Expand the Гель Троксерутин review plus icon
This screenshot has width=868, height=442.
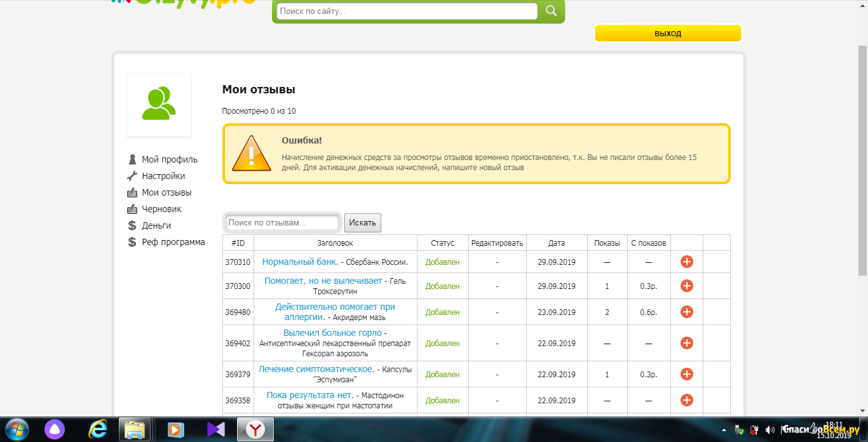pos(686,286)
